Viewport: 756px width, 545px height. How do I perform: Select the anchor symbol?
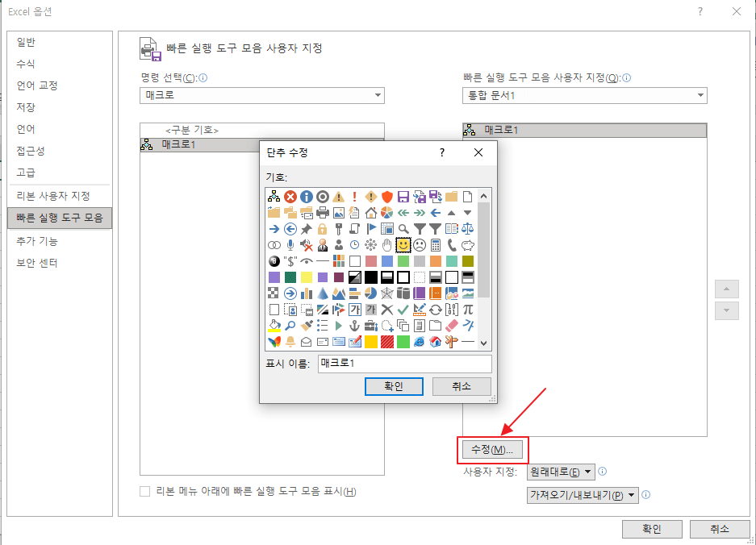[355, 324]
